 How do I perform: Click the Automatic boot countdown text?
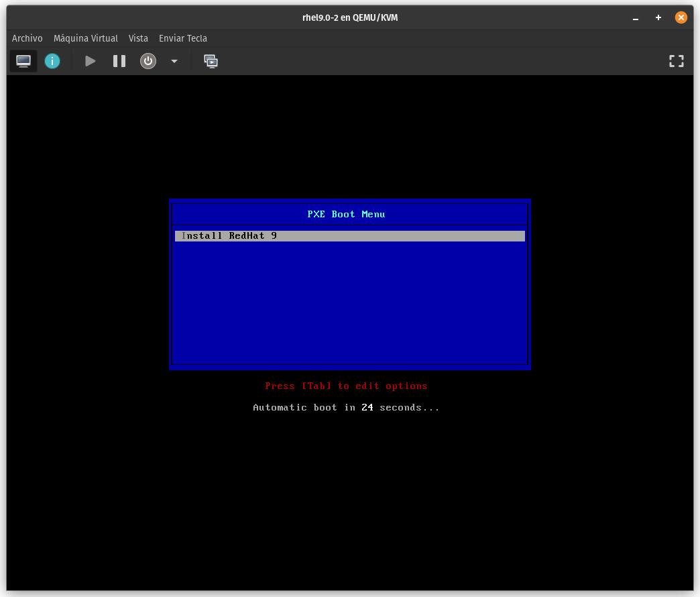[x=346, y=407]
